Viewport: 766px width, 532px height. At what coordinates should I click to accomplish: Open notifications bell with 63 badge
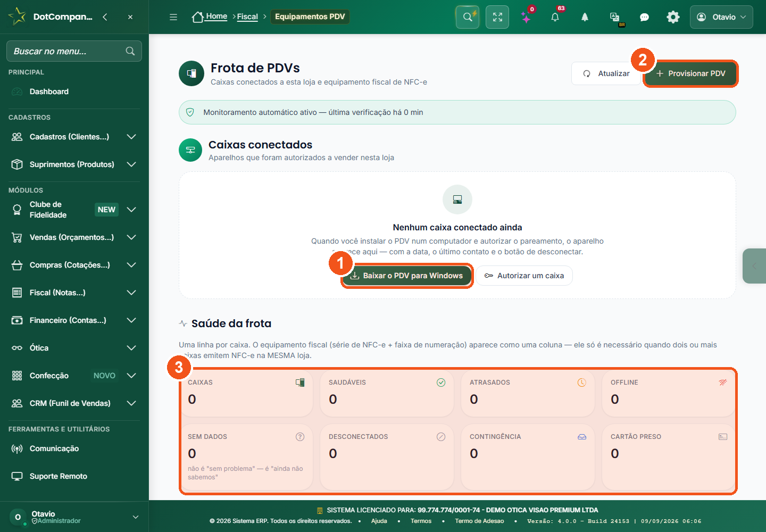pos(555,17)
